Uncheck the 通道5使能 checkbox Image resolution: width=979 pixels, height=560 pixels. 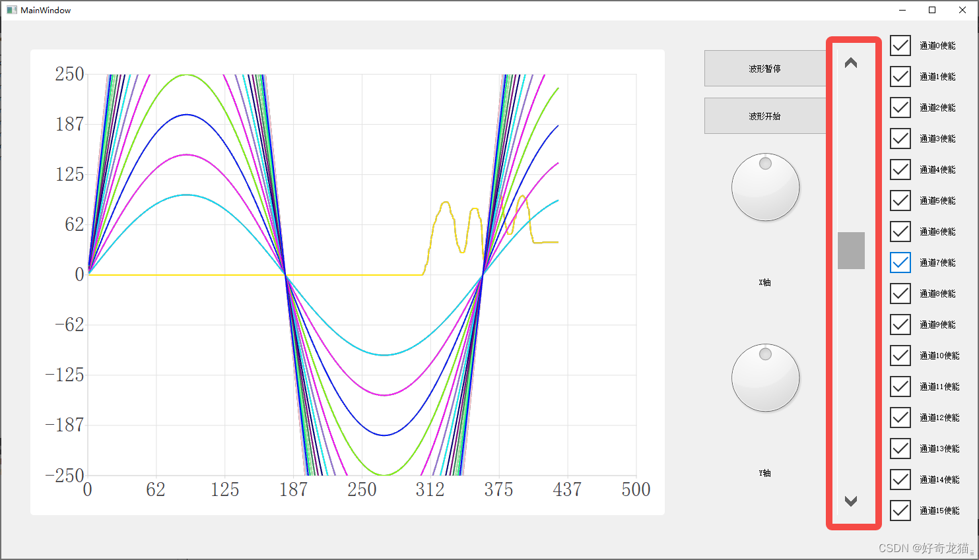click(900, 201)
